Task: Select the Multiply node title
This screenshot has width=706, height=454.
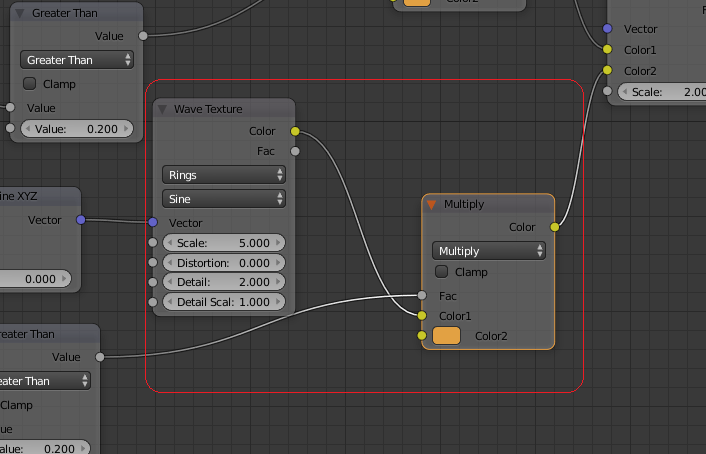Action: [x=464, y=204]
